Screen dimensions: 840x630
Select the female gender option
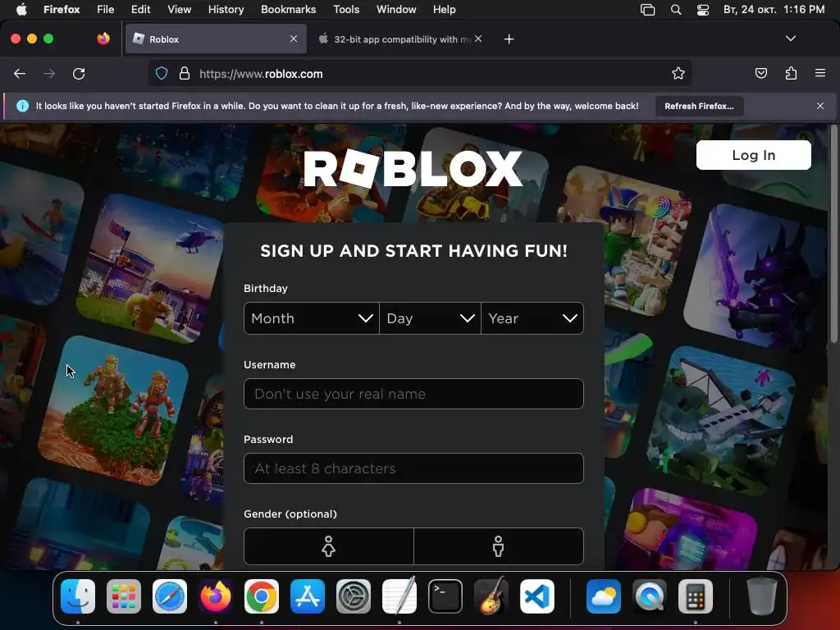(329, 546)
